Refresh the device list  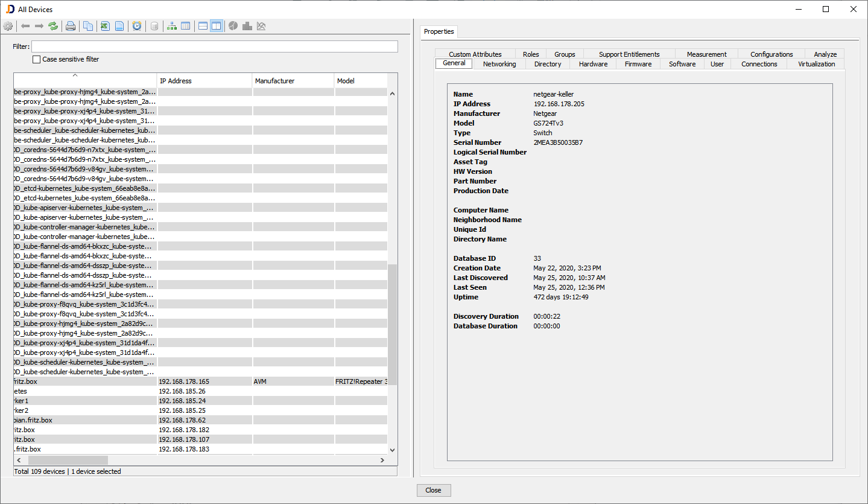52,25
